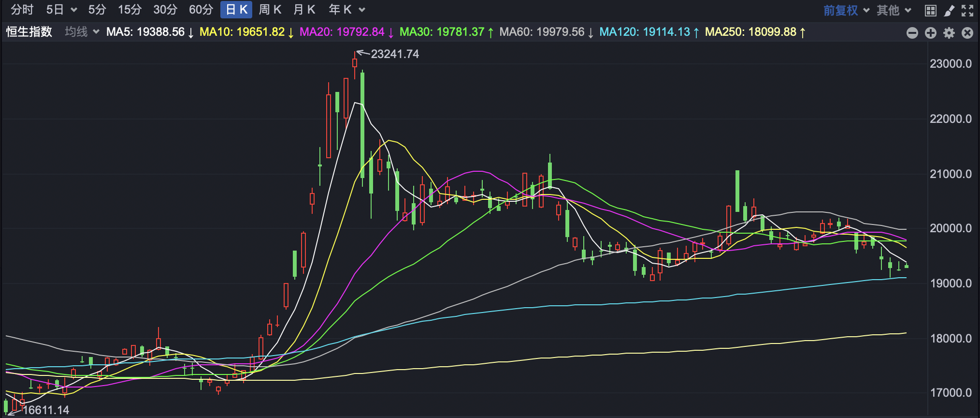Open the 年K dropdown arrow
The height and width of the screenshot is (418, 980).
(x=362, y=10)
